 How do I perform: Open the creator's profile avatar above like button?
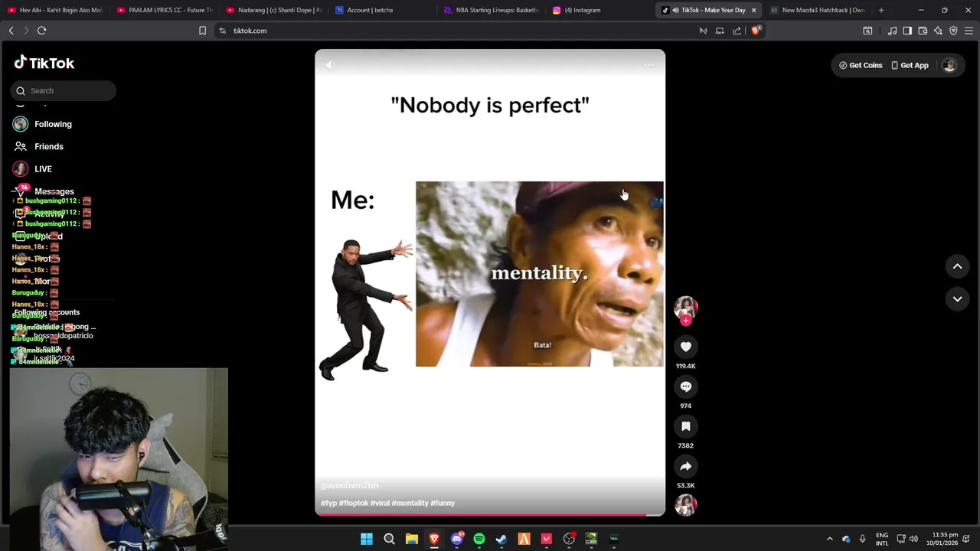[x=686, y=308]
